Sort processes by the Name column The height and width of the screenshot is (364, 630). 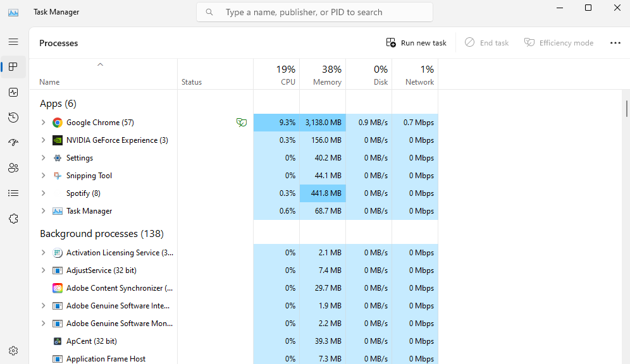103,74
